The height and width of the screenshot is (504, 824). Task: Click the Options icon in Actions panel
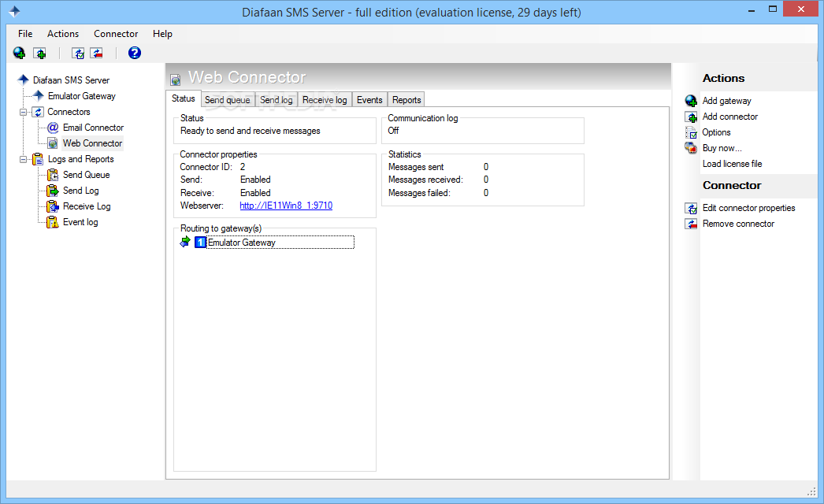coord(691,132)
